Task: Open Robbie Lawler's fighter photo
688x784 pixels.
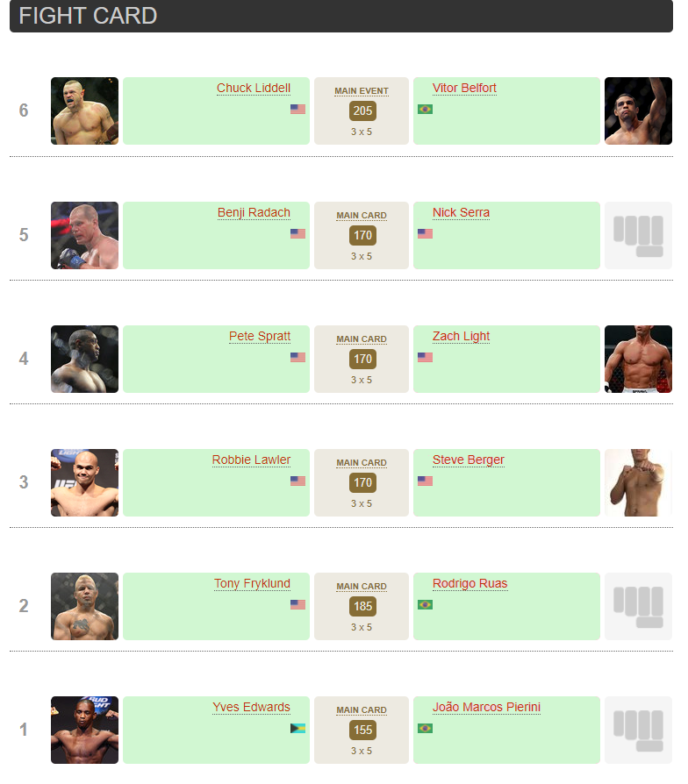Action: (84, 482)
